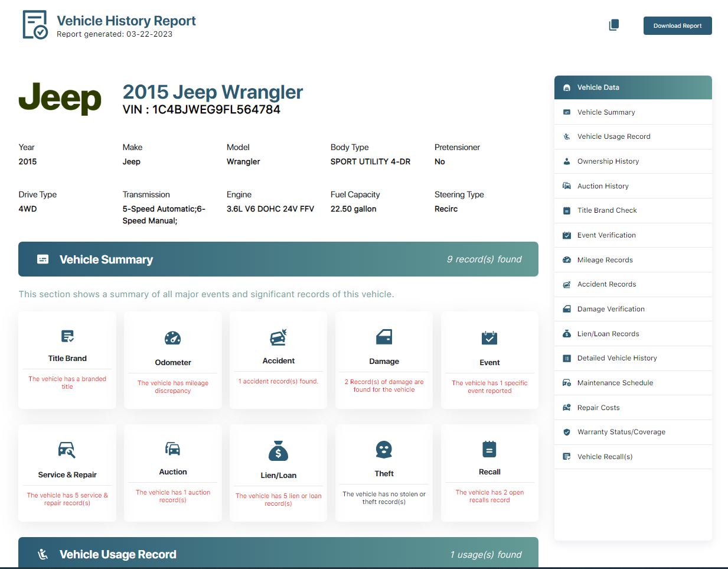Click the Accident car crash icon

[278, 337]
